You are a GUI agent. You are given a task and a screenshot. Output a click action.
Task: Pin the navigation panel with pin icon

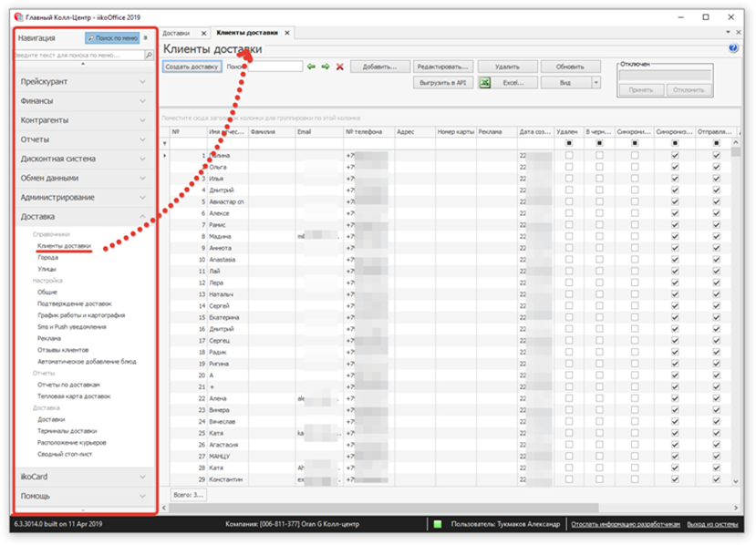click(147, 38)
